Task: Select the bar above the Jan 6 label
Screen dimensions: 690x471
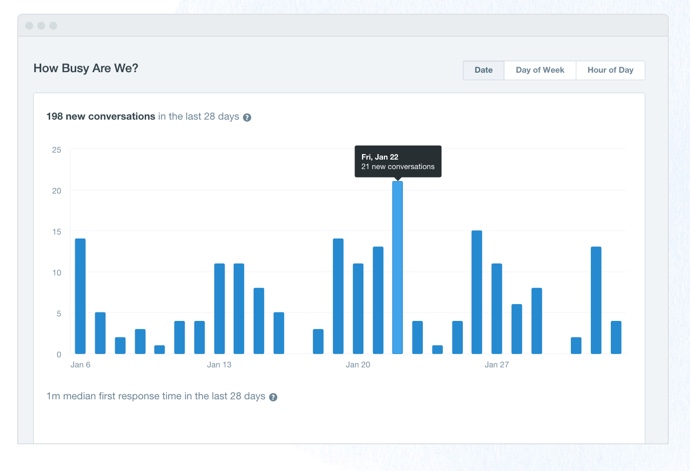Action: pos(80,296)
